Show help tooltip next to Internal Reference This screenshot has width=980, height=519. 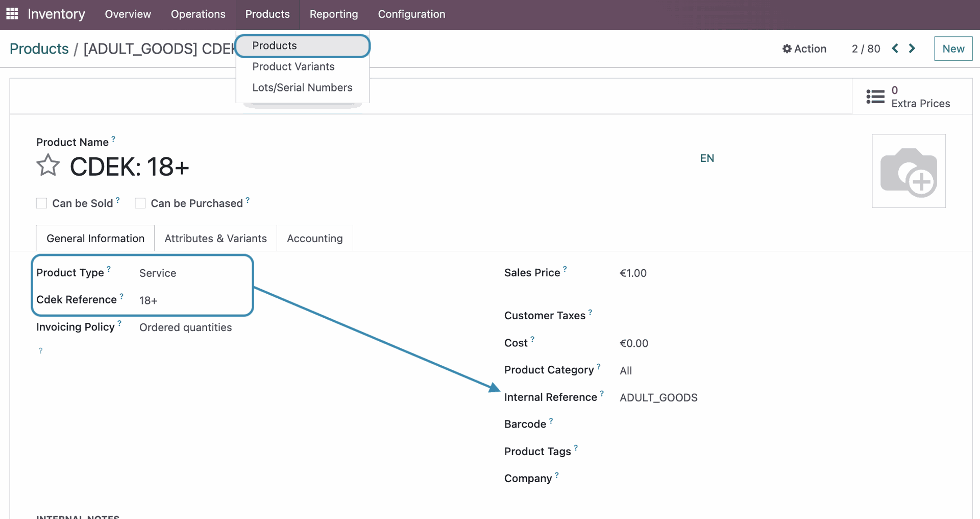[x=602, y=393]
